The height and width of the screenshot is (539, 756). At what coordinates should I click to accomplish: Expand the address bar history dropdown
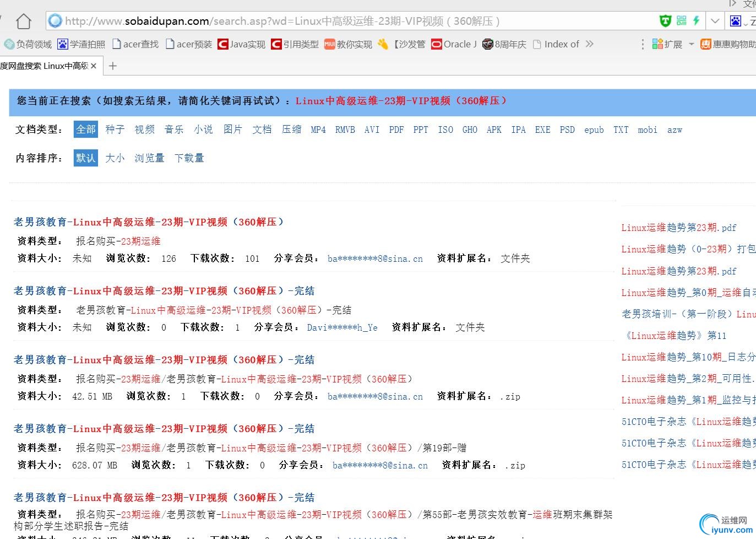(715, 21)
